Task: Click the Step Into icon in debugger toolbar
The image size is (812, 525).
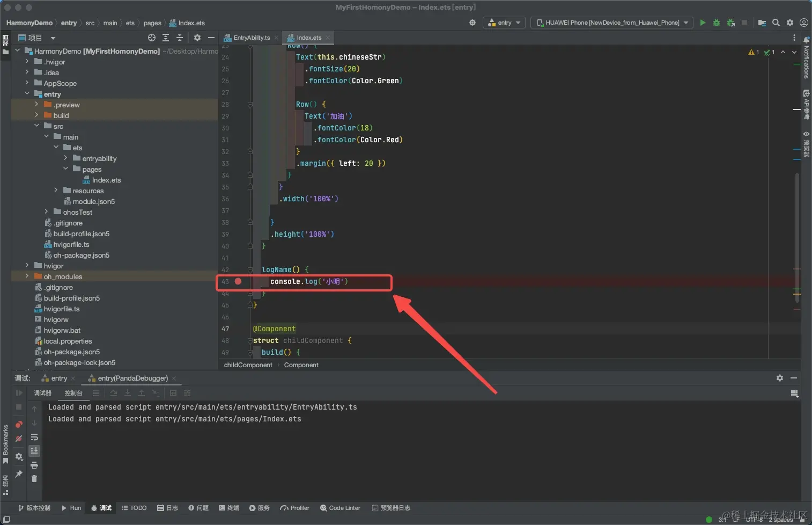Action: tap(128, 393)
